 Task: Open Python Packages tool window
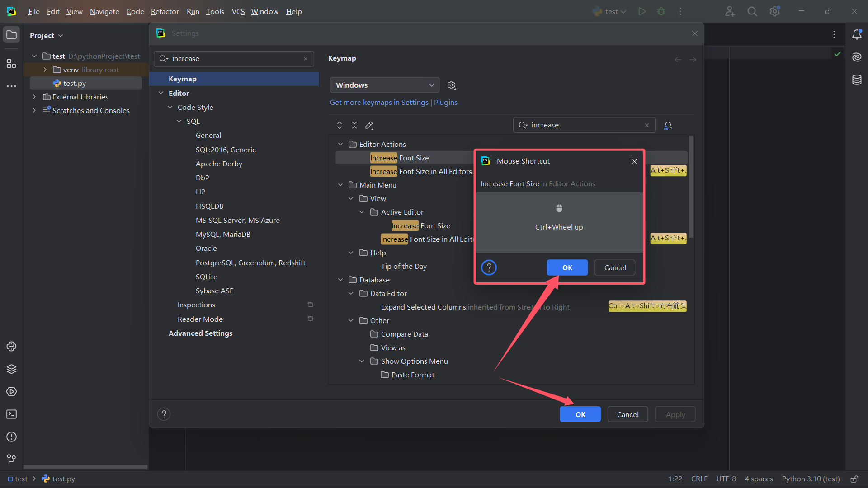(x=11, y=369)
